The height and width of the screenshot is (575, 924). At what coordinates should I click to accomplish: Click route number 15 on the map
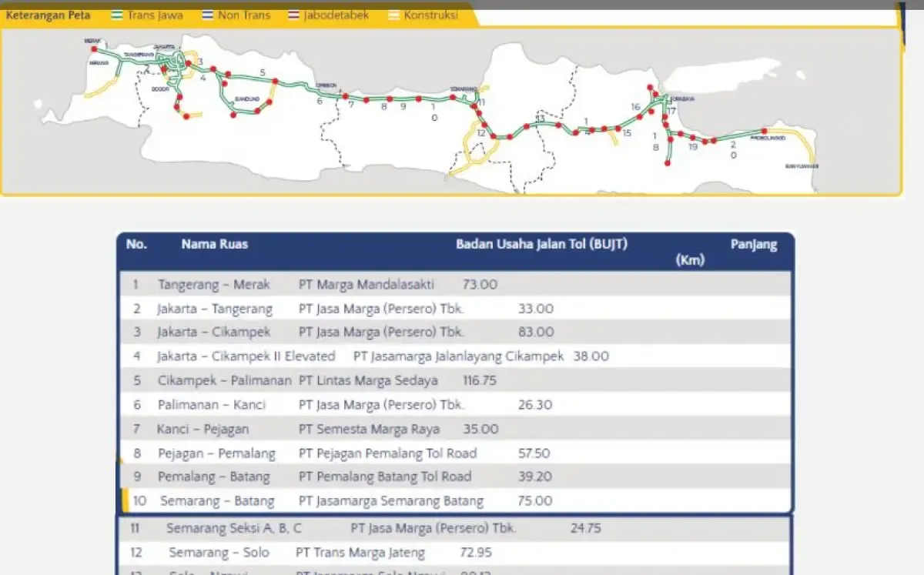(627, 133)
